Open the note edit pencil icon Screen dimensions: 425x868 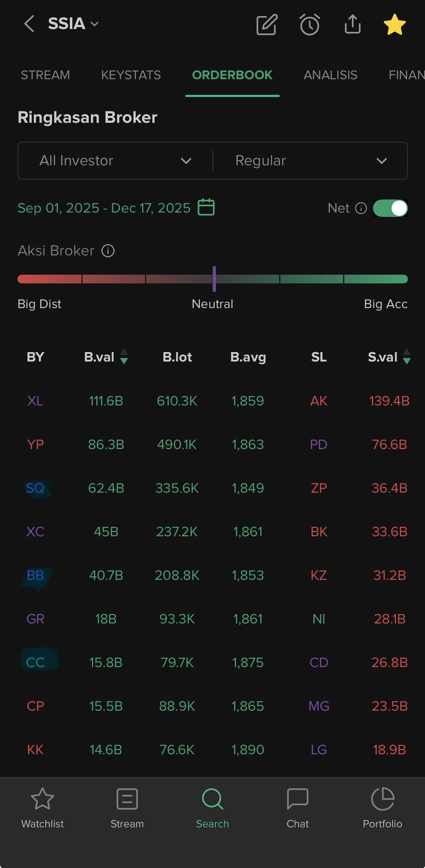(267, 25)
